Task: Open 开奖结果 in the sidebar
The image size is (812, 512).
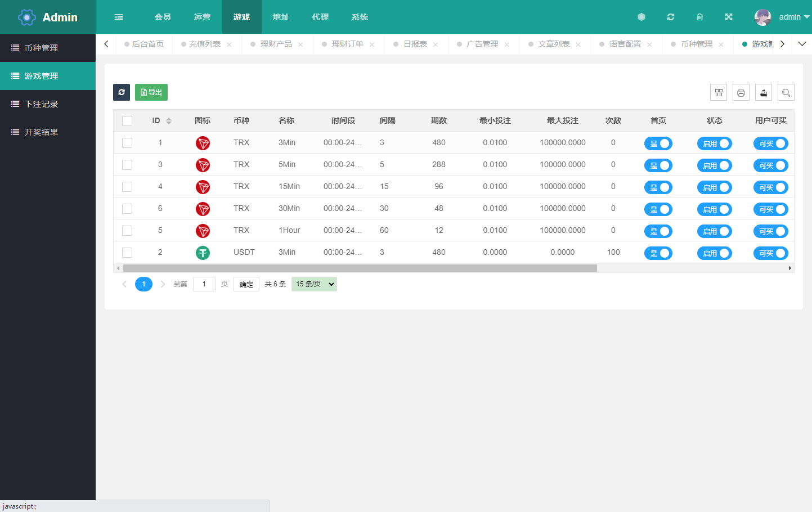Action: 48,132
